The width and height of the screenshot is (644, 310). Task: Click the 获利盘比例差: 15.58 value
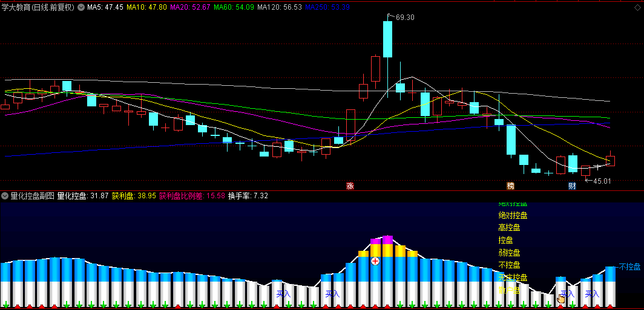tap(192, 196)
